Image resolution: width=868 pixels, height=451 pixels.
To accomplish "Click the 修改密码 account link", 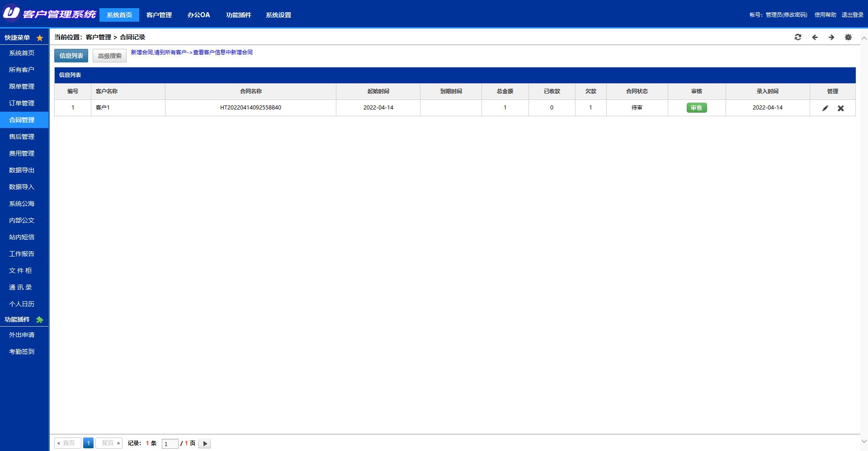I will point(795,15).
